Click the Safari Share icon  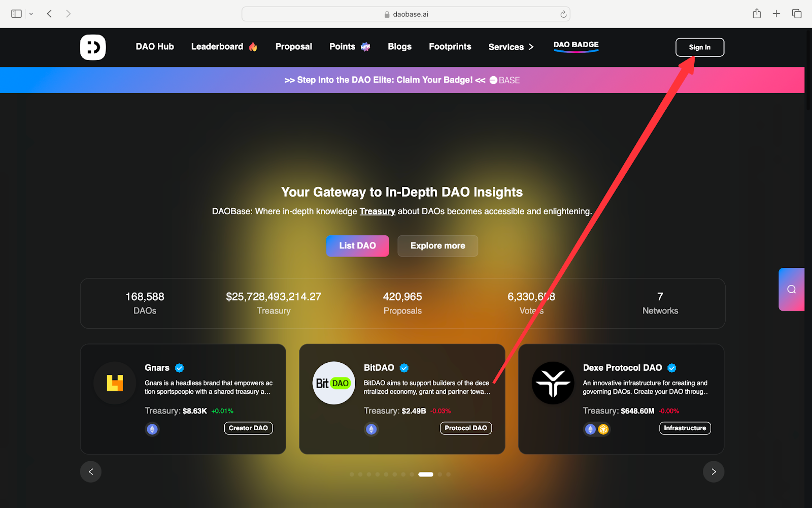click(757, 14)
